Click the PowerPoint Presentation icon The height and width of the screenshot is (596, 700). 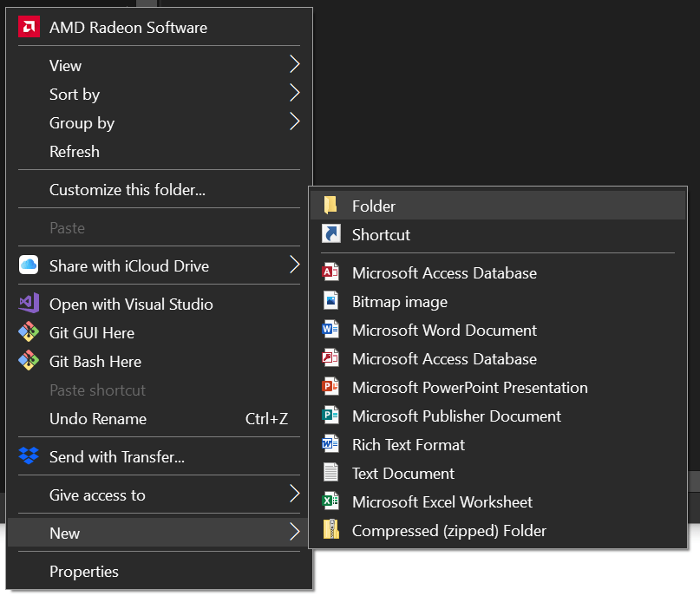click(330, 387)
